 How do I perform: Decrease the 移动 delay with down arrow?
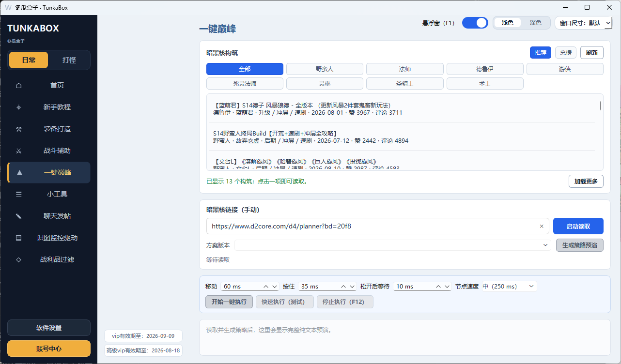(275, 287)
